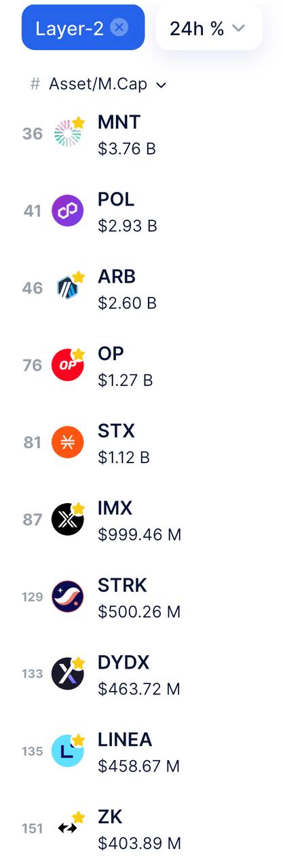The image size is (285, 868).
Task: Toggle the favorite star on LINEA
Action: pyautogui.click(x=79, y=740)
